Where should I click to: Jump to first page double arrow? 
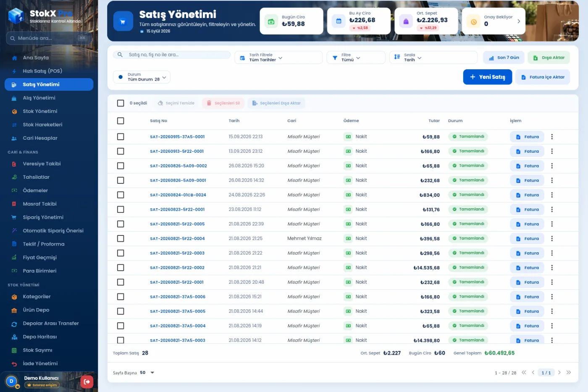point(524,373)
